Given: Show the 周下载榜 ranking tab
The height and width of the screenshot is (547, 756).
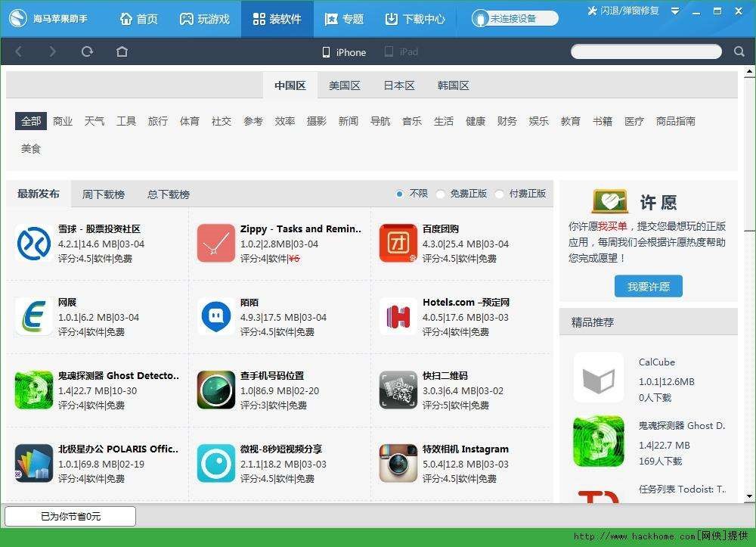Looking at the screenshot, I should [103, 194].
